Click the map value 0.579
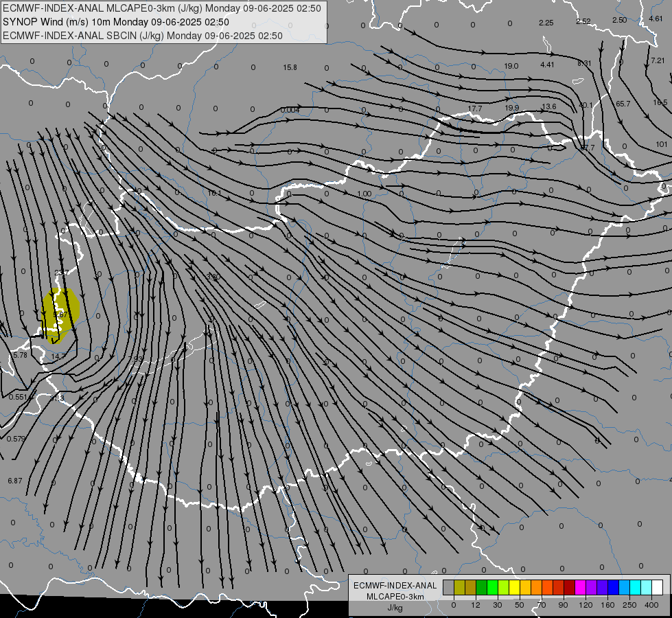 [16, 439]
